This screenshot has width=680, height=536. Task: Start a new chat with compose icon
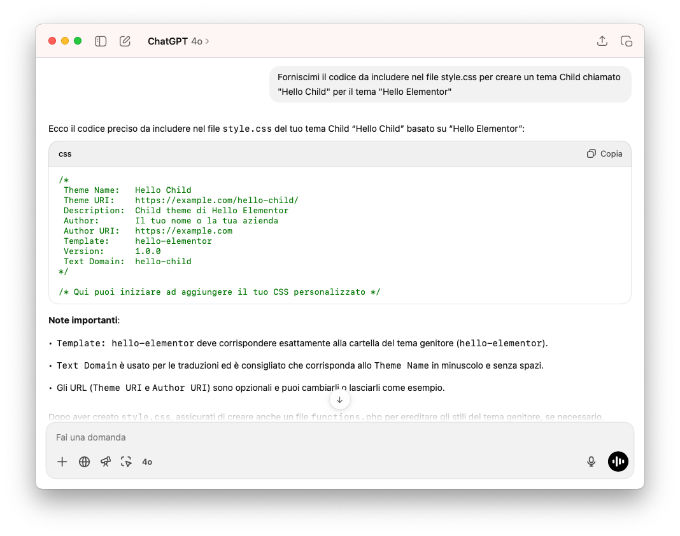point(125,41)
